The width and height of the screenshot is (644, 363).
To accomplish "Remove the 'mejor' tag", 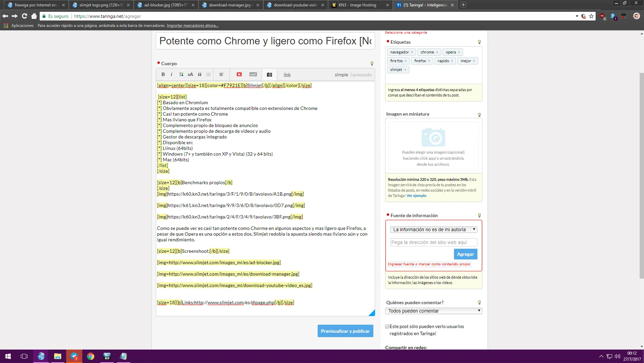I will pos(474,61).
